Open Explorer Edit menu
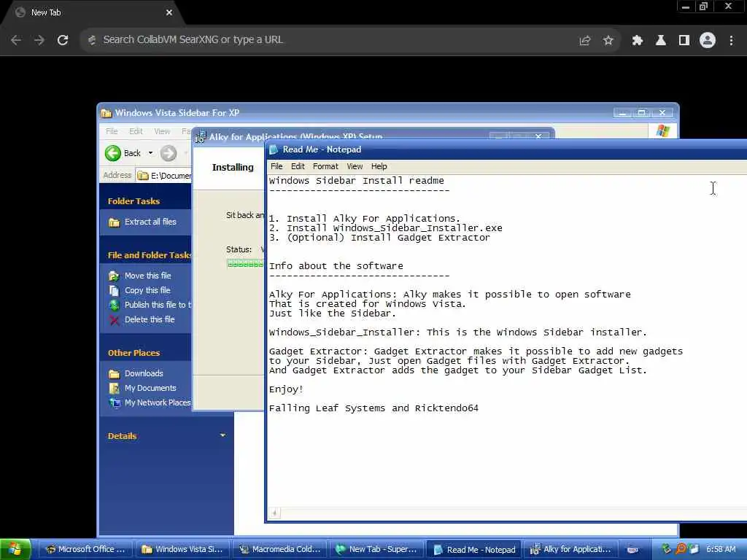The height and width of the screenshot is (560, 747). pos(136,131)
